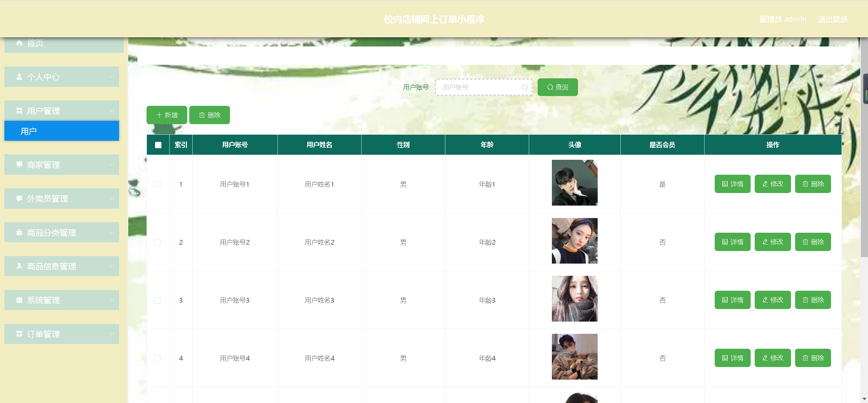The height and width of the screenshot is (403, 868).
Task: Expand the 个人中心 dropdown chevron
Action: coord(112,77)
